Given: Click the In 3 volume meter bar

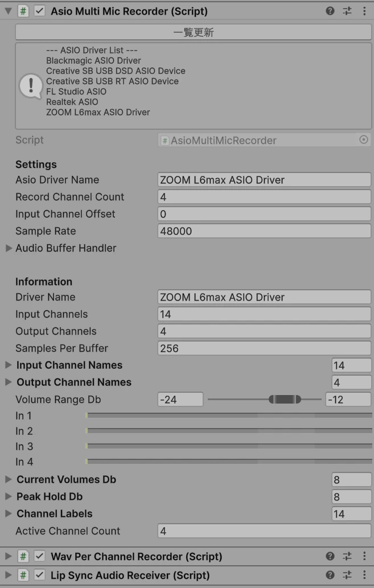Looking at the screenshot, I should [x=229, y=446].
